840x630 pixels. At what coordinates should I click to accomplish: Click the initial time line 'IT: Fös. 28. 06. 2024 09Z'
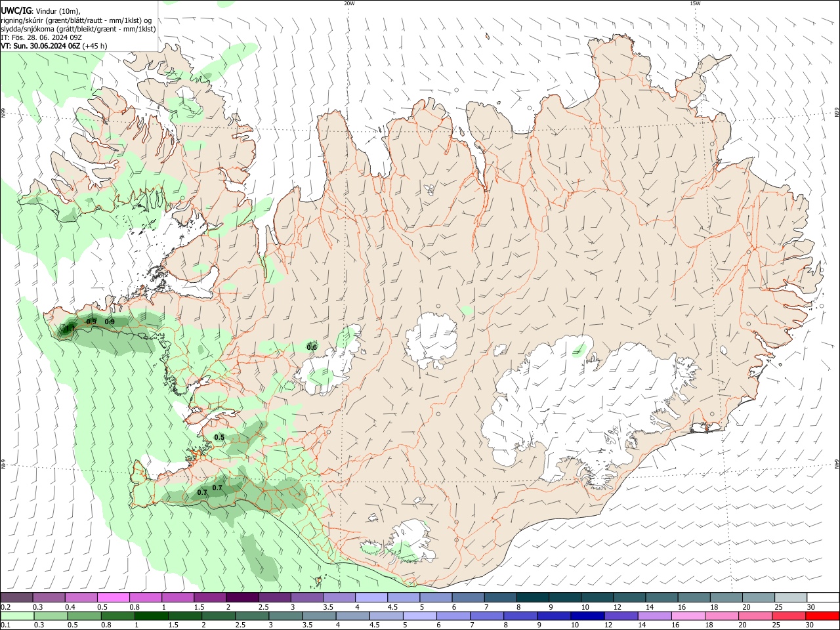[41, 37]
